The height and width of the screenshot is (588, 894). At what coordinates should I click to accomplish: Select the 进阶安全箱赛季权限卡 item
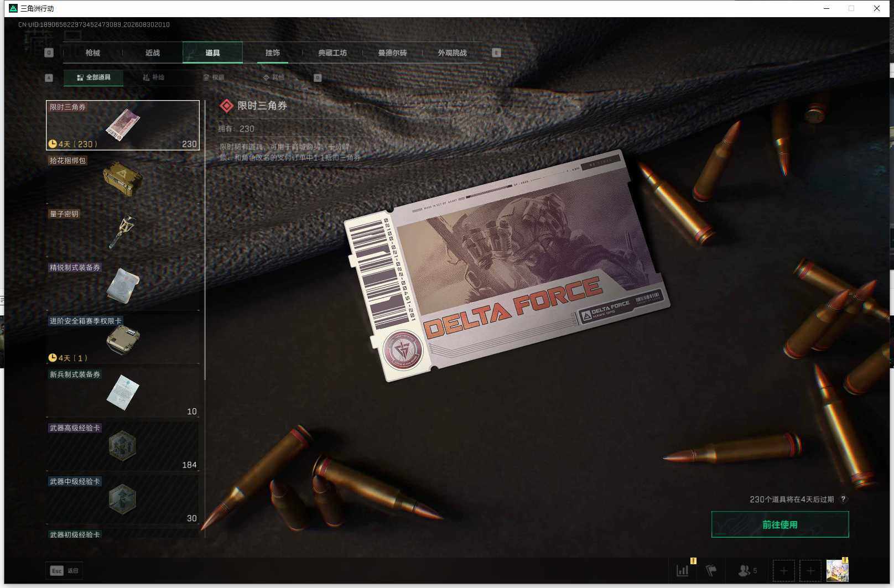pos(123,339)
